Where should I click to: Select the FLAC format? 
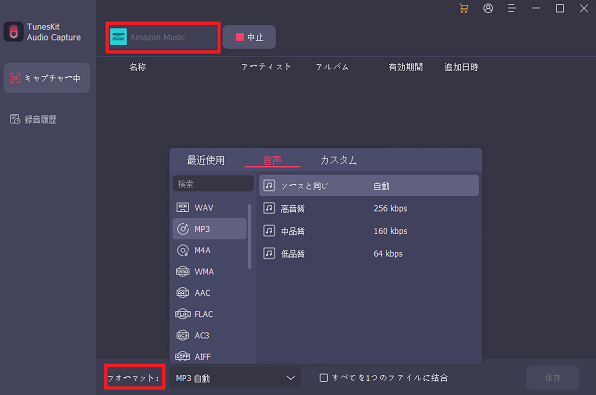click(210, 314)
